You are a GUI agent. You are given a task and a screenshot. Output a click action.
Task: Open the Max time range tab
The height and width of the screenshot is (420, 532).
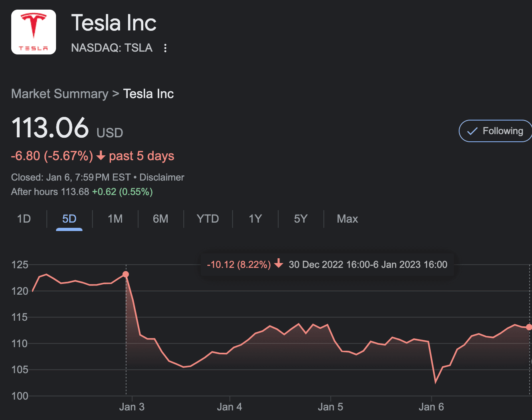(347, 219)
